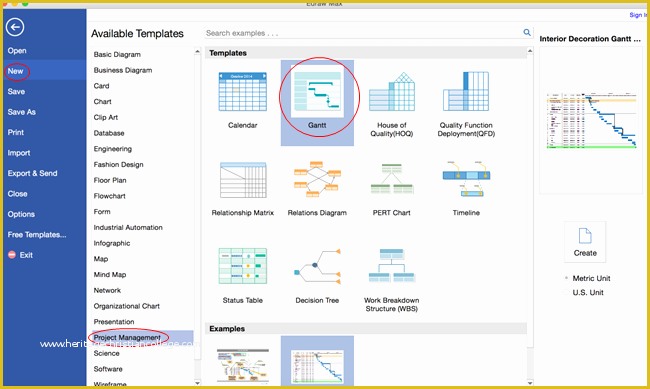Select the Relations Diagram template
This screenshot has width=650, height=389.
317,179
